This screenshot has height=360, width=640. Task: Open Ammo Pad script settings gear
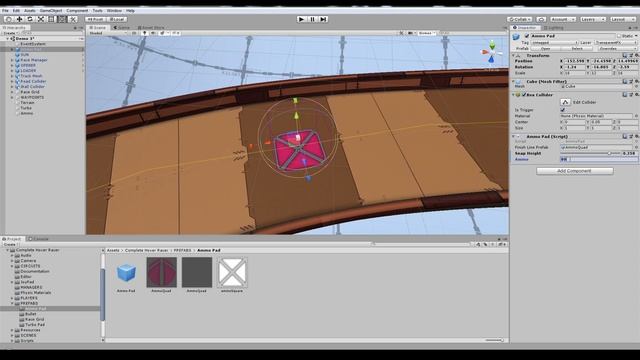point(636,136)
